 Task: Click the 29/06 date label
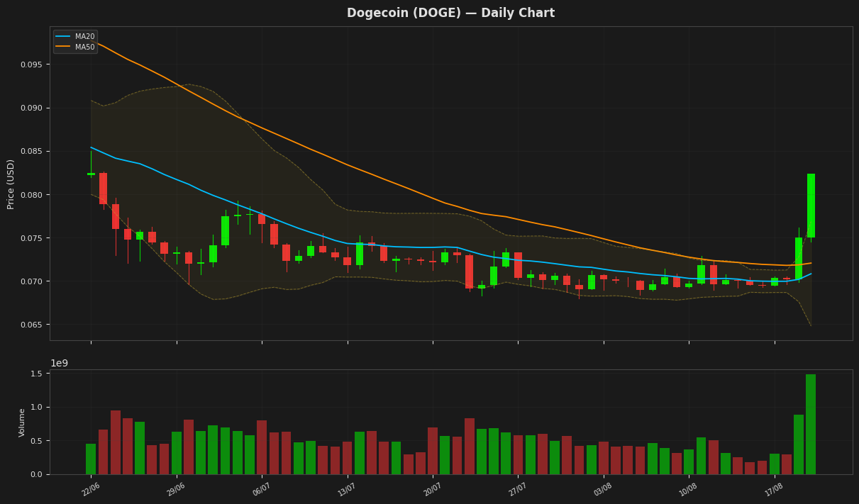tap(176, 490)
